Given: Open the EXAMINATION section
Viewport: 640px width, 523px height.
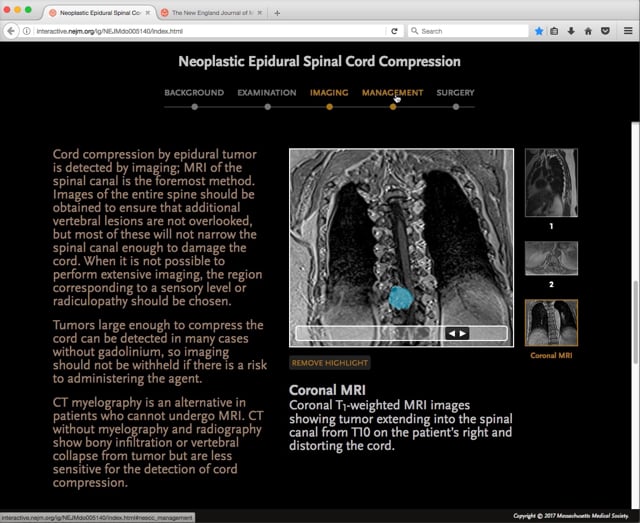Looking at the screenshot, I should (267, 93).
